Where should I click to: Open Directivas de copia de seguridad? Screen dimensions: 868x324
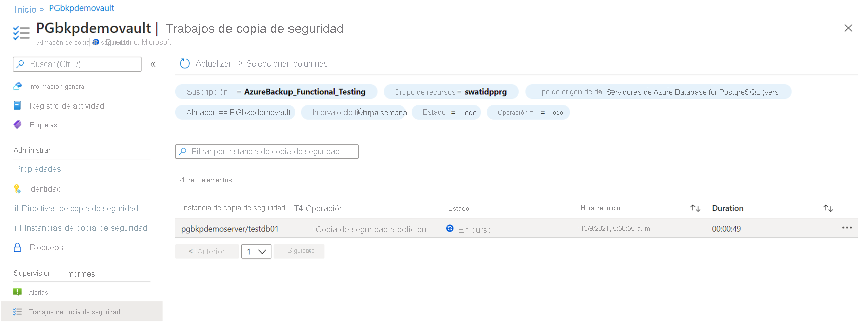76,208
